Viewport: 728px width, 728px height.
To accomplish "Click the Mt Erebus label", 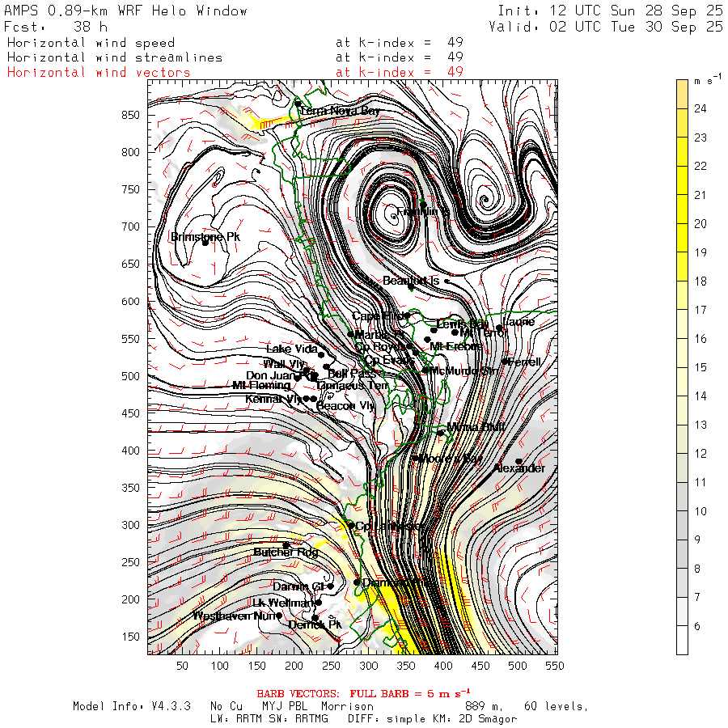I will [456, 346].
